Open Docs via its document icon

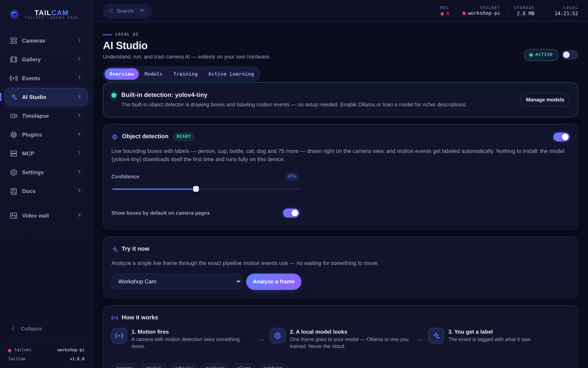point(14,191)
